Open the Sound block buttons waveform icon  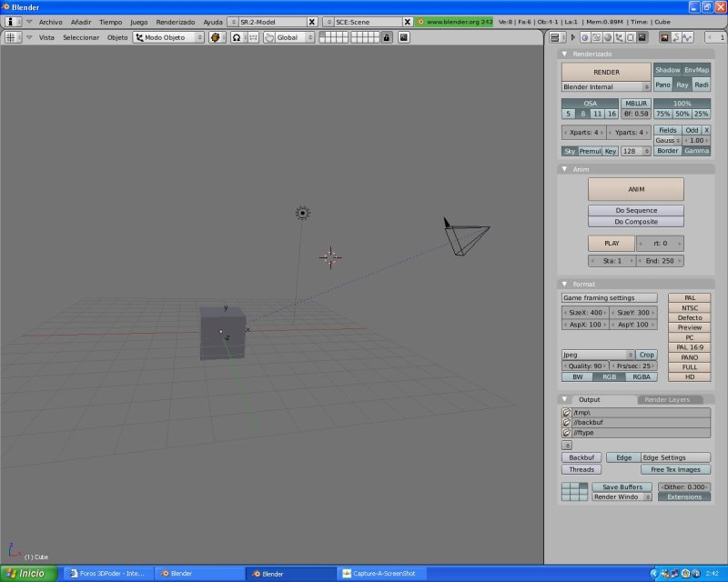pyautogui.click(x=688, y=37)
